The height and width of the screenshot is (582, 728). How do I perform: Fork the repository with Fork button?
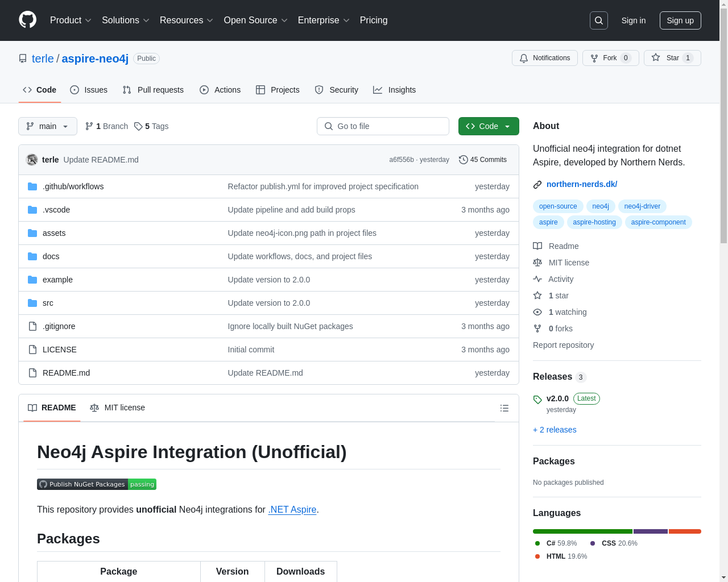click(611, 58)
